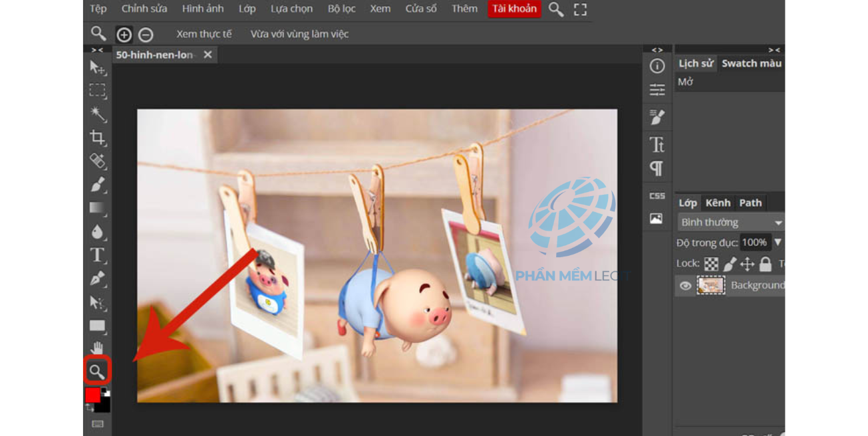This screenshot has height=436, width=868.
Task: Switch to the Kênh tab
Action: tap(718, 203)
